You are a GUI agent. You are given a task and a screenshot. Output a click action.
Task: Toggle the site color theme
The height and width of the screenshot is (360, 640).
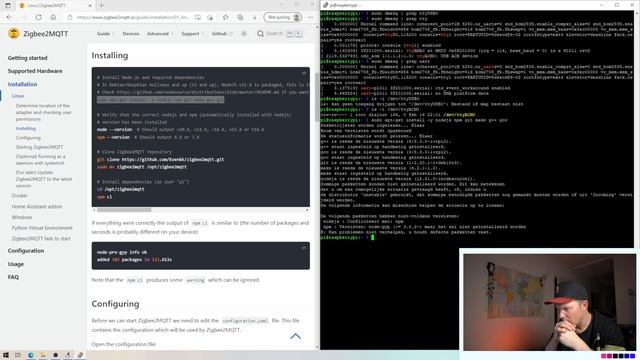click(x=244, y=33)
